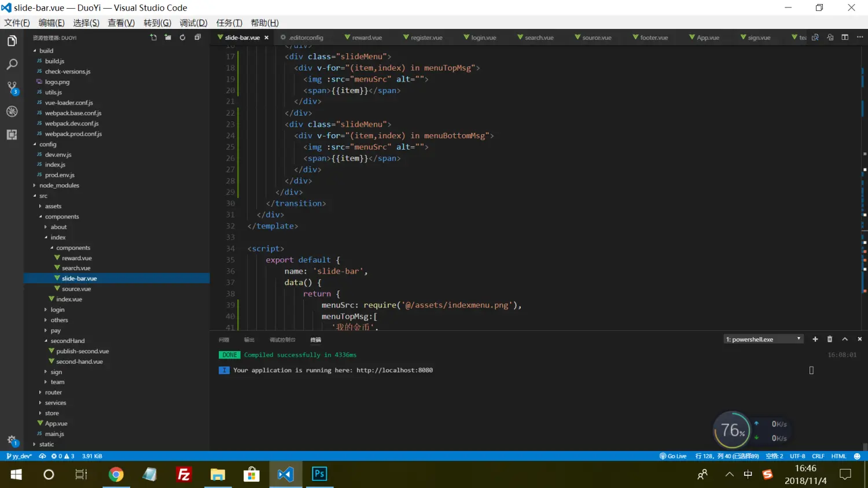Switch to the register.vue editor tab

pyautogui.click(x=426, y=38)
